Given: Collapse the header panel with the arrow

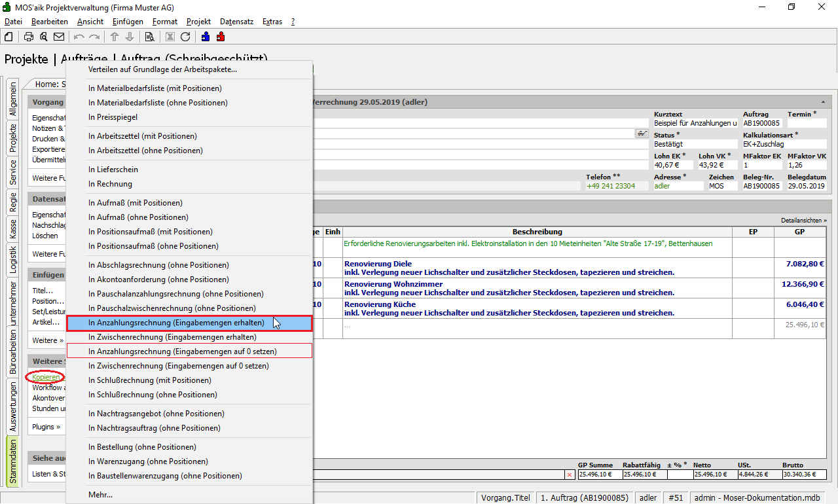Looking at the screenshot, I should 822,103.
